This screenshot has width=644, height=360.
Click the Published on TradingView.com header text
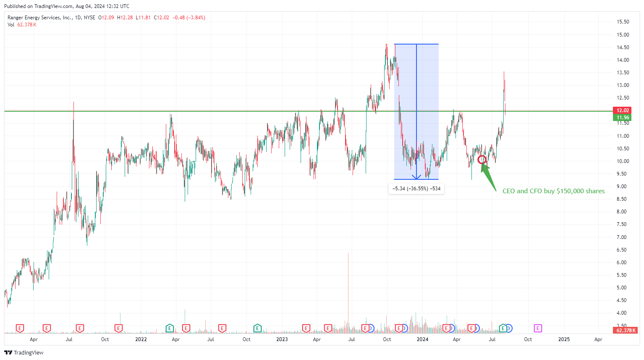tap(67, 6)
